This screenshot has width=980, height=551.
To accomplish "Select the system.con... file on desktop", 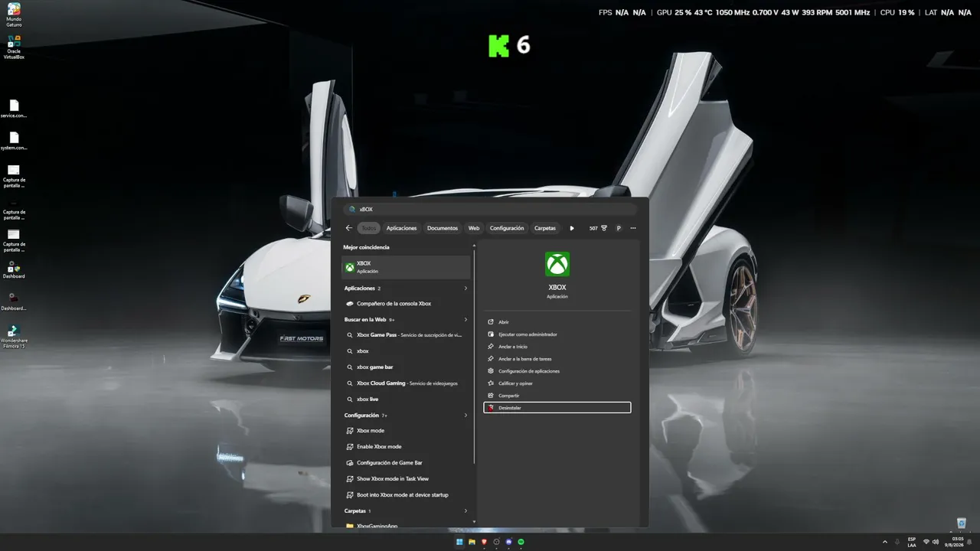I will (x=14, y=141).
